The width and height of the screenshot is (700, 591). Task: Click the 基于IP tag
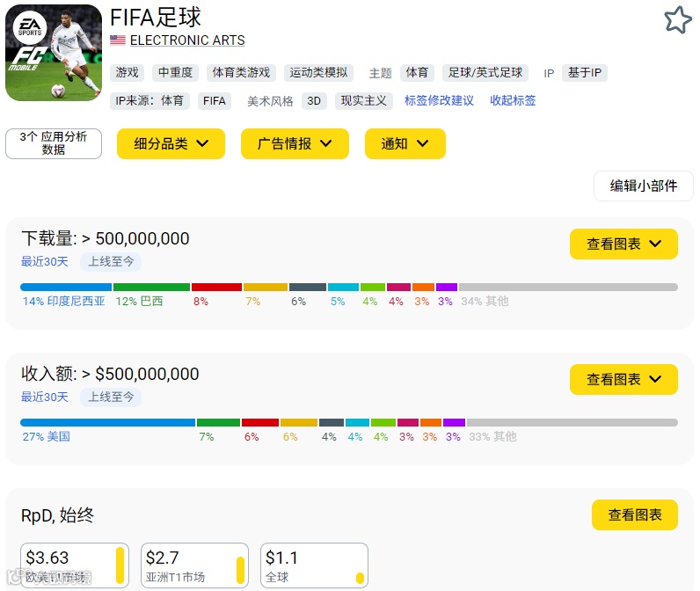[585, 72]
